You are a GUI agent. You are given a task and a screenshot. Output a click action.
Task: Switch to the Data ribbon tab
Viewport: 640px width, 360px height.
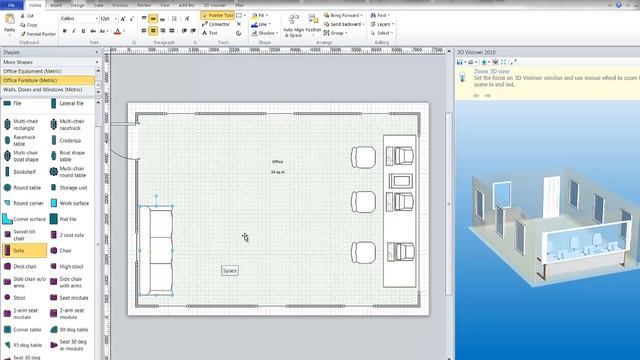(99, 5)
